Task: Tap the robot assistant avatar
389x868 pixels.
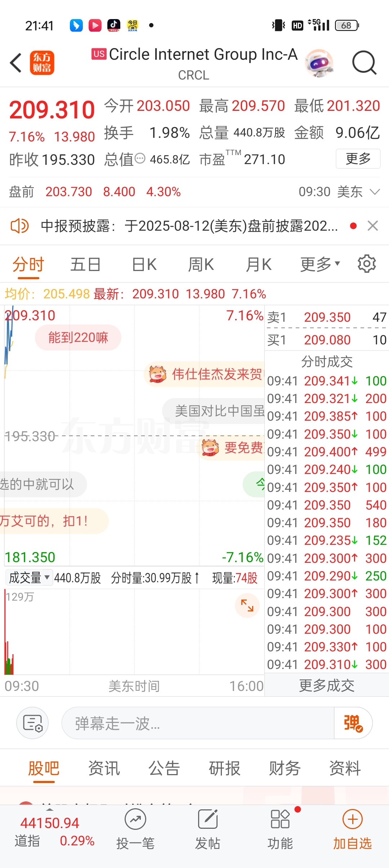Action: [319, 63]
